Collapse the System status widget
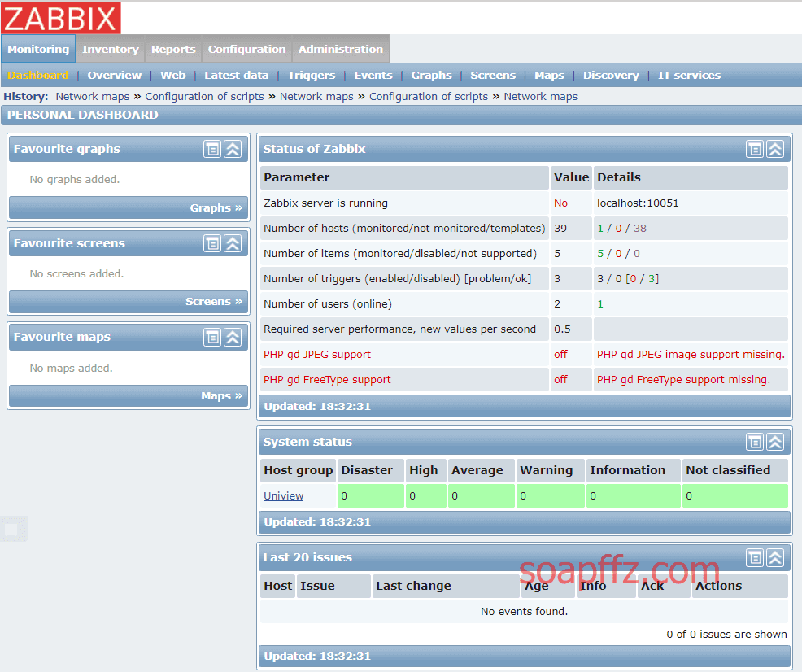 775,442
